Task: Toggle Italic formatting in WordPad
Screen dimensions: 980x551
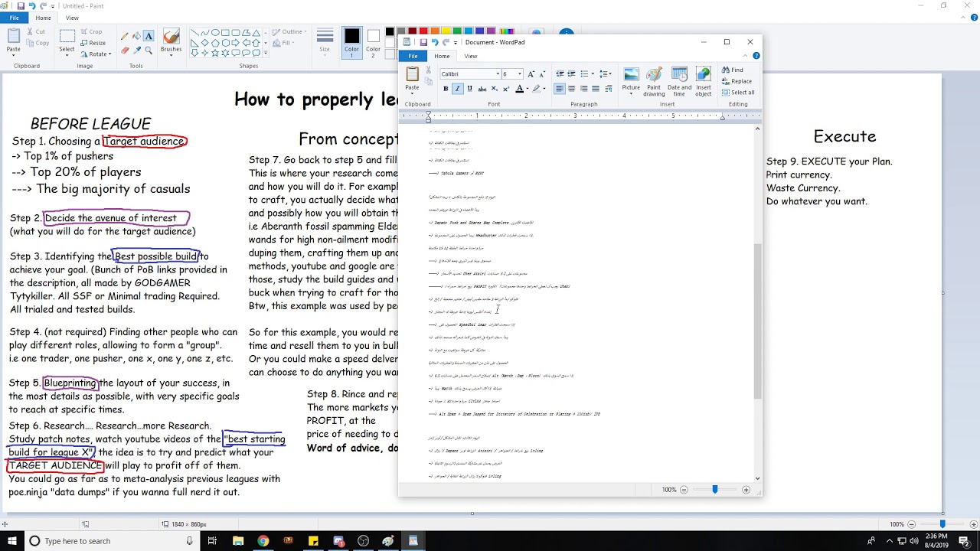Action: [x=457, y=89]
